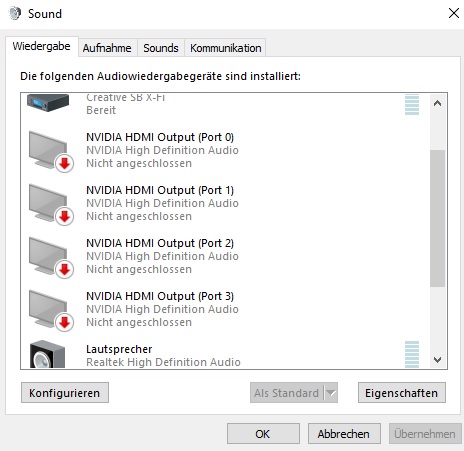Viewport: 464px width, 451px height.
Task: Click the NVIDIA HDMI Output Port 2 monitor icon
Action: point(51,258)
